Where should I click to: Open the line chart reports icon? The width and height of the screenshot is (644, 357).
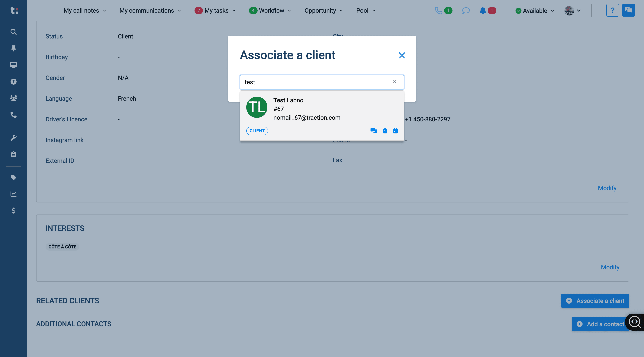tap(14, 194)
